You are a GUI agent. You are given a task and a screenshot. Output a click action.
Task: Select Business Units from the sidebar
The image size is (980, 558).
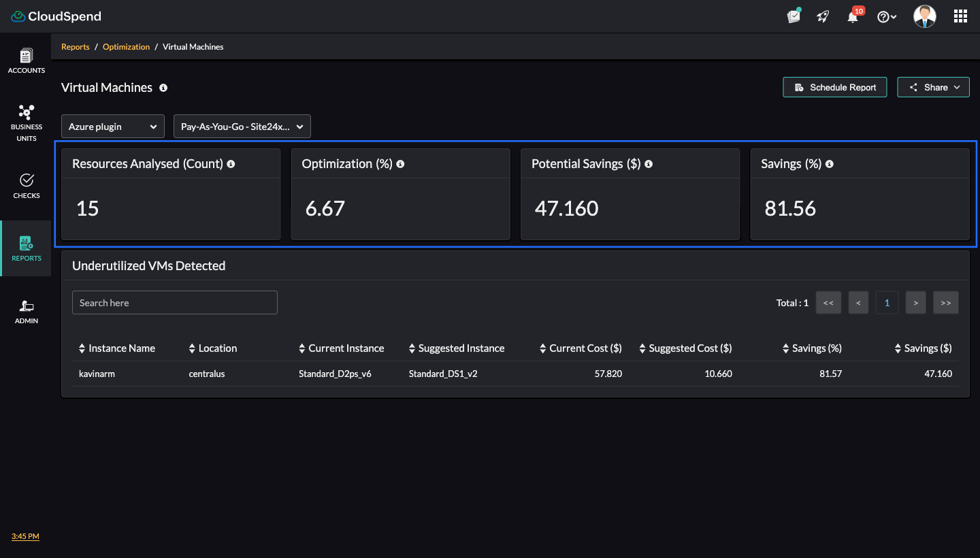coord(26,122)
